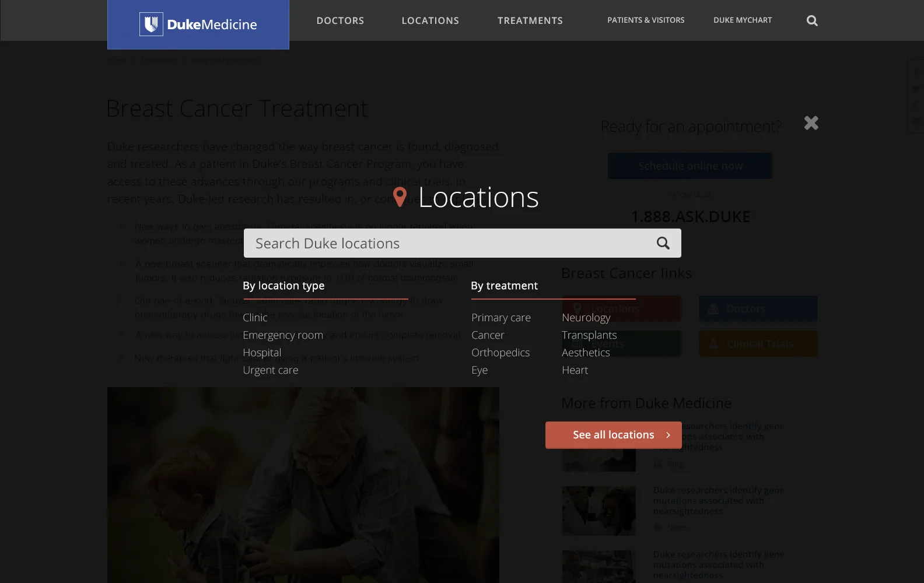Open the site search magnifier icon

pyautogui.click(x=812, y=21)
